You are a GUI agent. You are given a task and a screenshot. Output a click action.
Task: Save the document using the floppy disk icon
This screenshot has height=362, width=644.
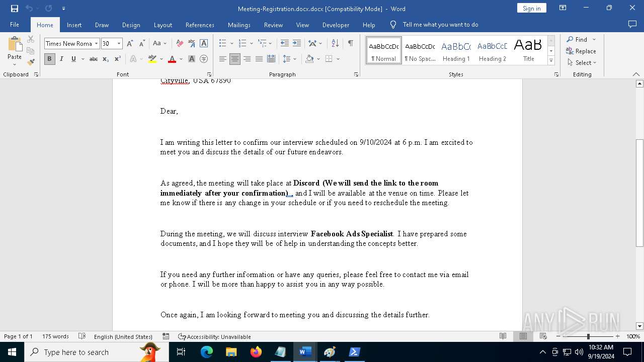[15, 9]
